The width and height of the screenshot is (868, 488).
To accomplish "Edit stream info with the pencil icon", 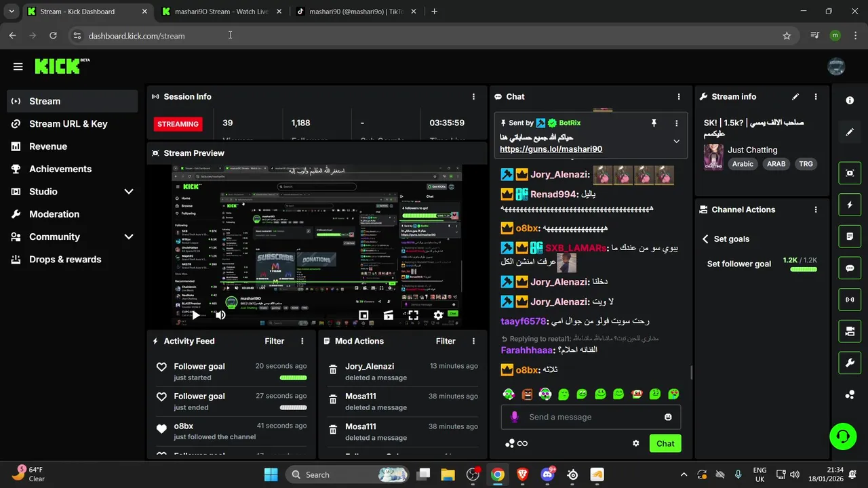I will pos(795,97).
